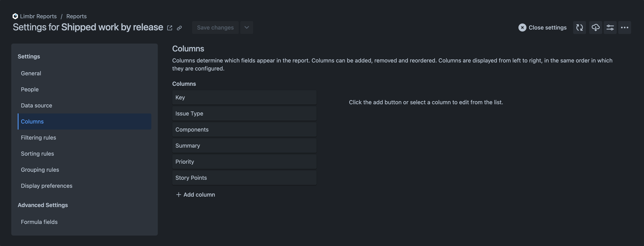Open the General settings section
644x246 pixels.
coord(31,73)
